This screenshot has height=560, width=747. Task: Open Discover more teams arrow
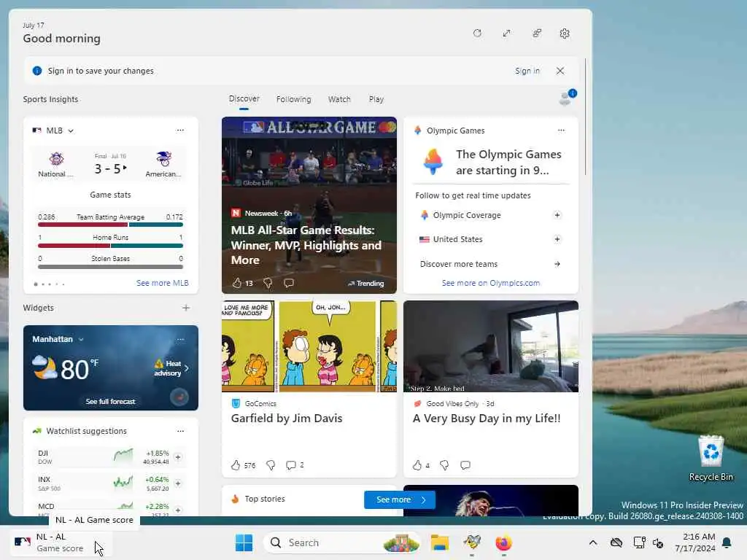(x=557, y=264)
